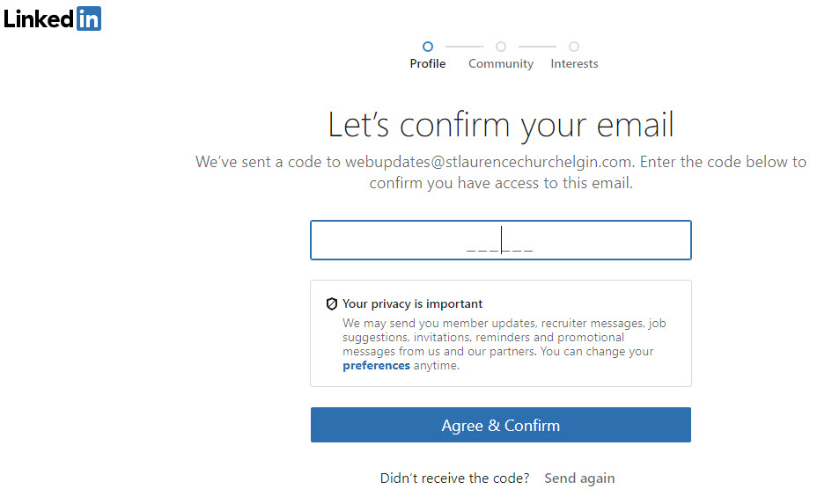Click the progress line between Profile and Community
832x504 pixels.
click(x=464, y=47)
